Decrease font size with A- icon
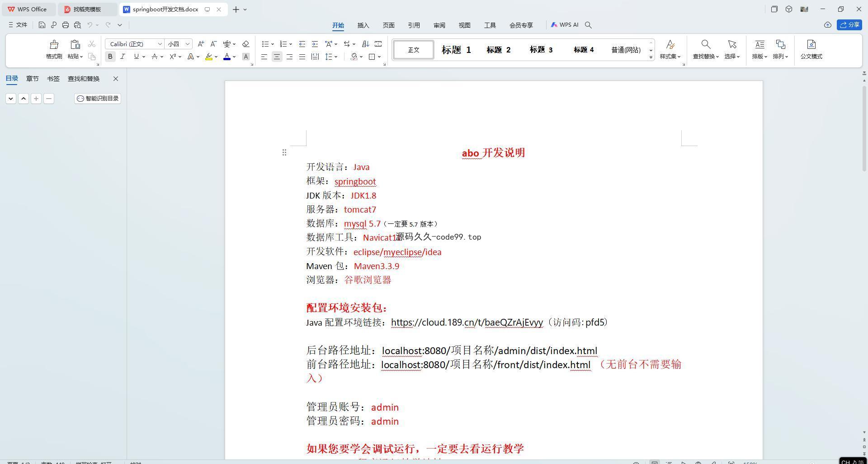The width and height of the screenshot is (868, 464). (213, 44)
